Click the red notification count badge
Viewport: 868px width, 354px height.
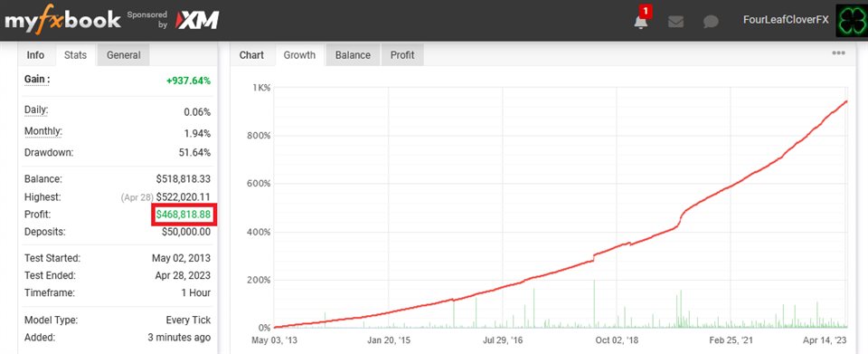click(x=645, y=11)
